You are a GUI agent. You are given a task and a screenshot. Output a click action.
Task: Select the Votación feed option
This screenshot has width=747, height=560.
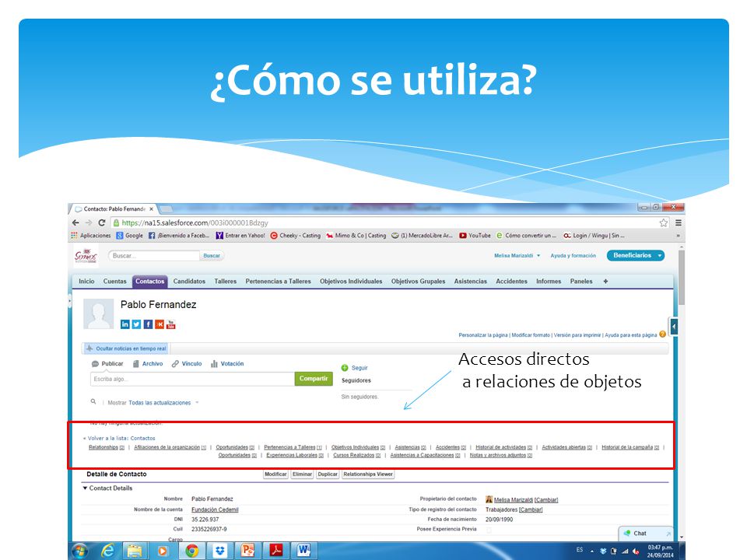(x=227, y=364)
